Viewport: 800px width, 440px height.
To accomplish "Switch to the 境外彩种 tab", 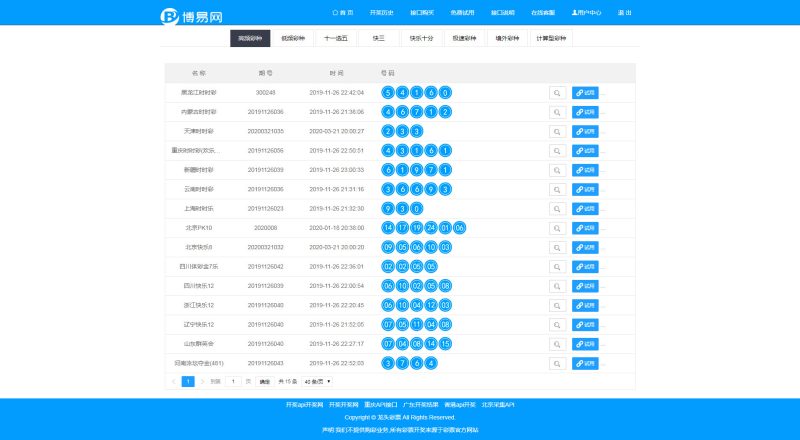I will [x=507, y=38].
